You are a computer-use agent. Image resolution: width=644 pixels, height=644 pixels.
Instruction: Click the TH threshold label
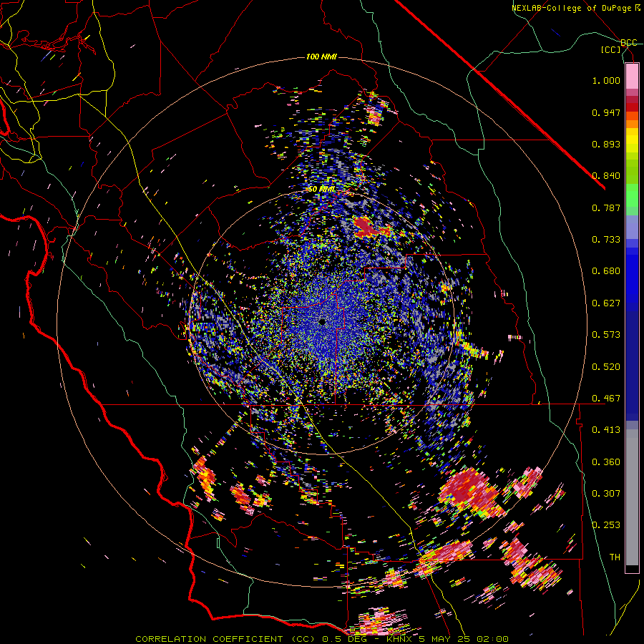(615, 557)
